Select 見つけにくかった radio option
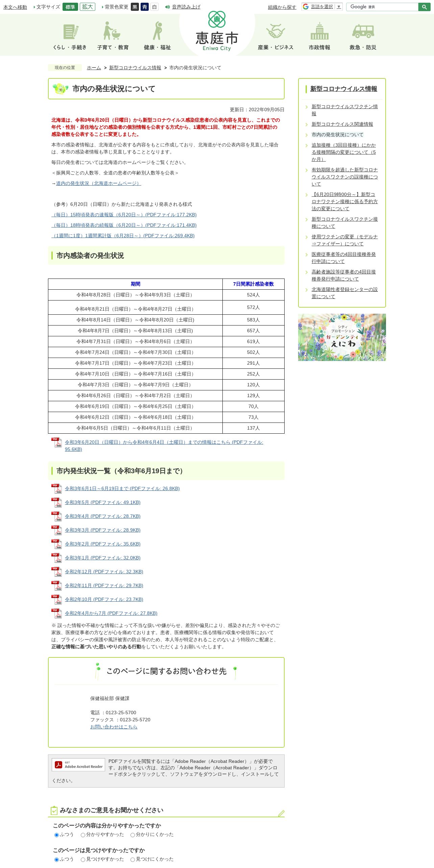Image resolution: width=434 pixels, height=868 pixels. (132, 860)
